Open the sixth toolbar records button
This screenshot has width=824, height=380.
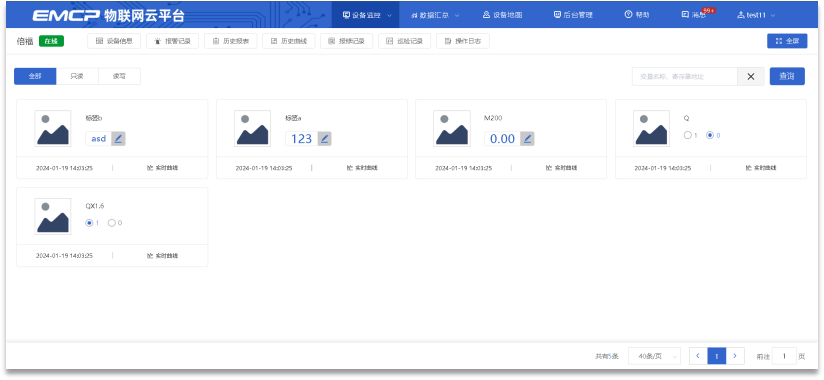point(405,41)
